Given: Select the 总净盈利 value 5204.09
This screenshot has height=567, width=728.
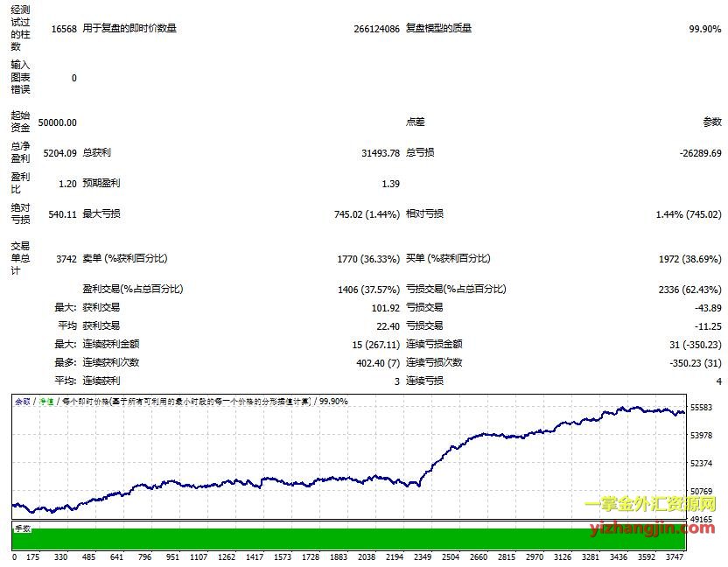Looking at the screenshot, I should [x=60, y=153].
